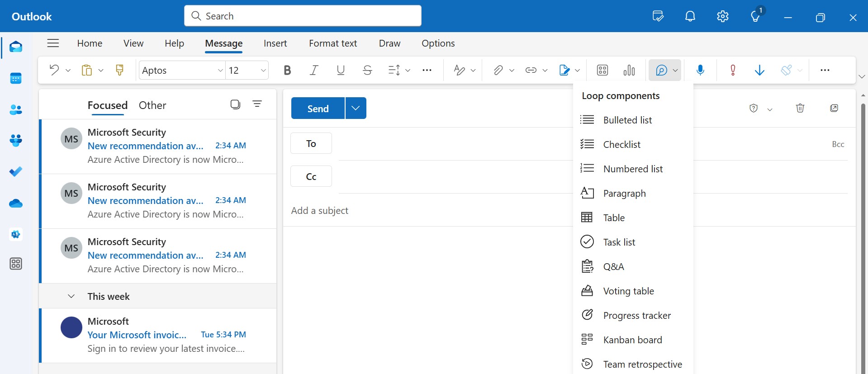
Task: Click the Send button
Action: pos(318,108)
